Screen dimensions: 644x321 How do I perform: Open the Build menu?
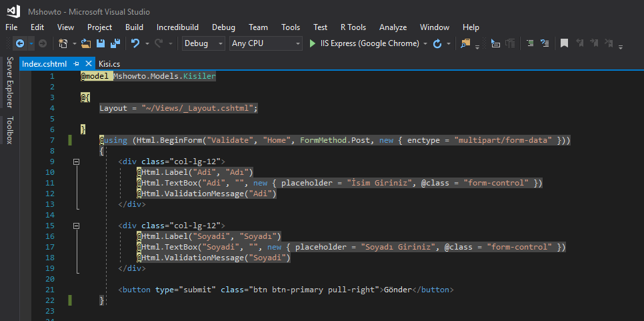point(134,27)
